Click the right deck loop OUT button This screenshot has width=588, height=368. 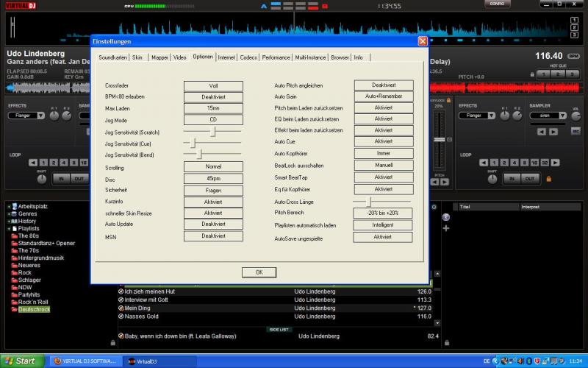pos(530,179)
